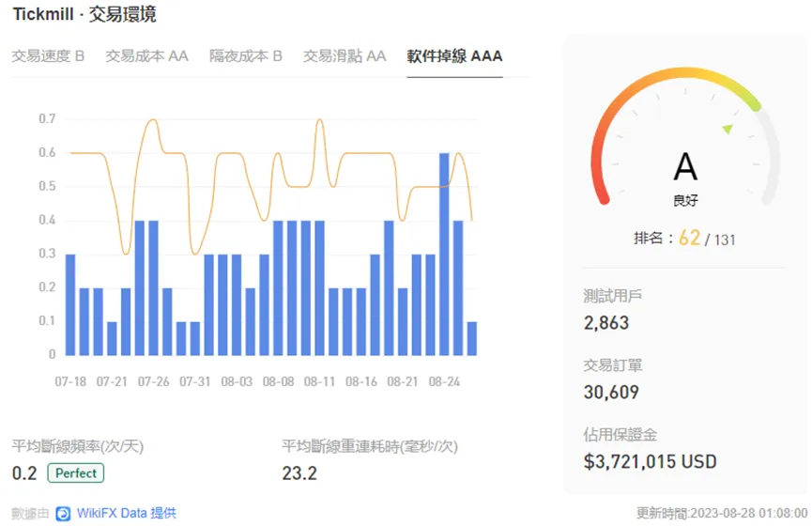
Task: Open the WikiFX Data 提供 link
Action: (127, 513)
